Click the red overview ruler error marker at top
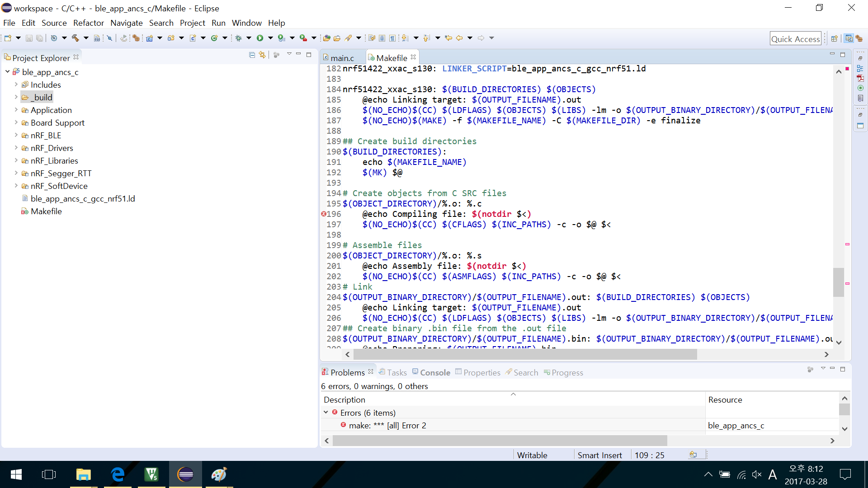868x488 pixels. (x=847, y=69)
